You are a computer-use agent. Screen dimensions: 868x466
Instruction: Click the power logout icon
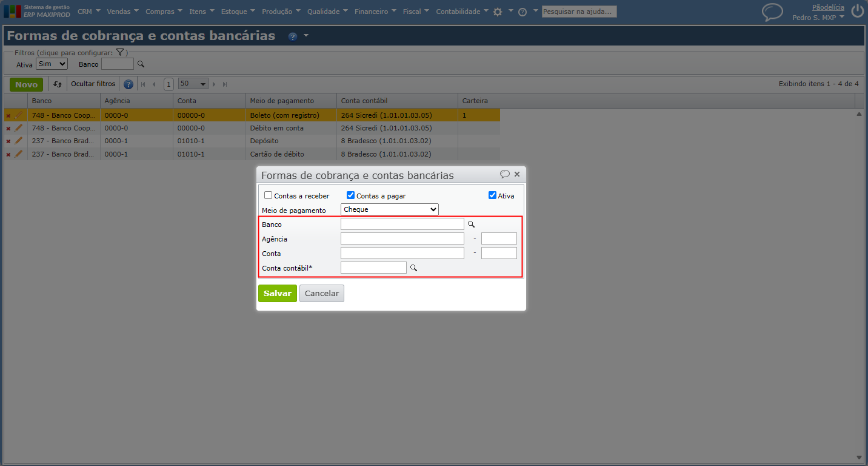tap(857, 11)
